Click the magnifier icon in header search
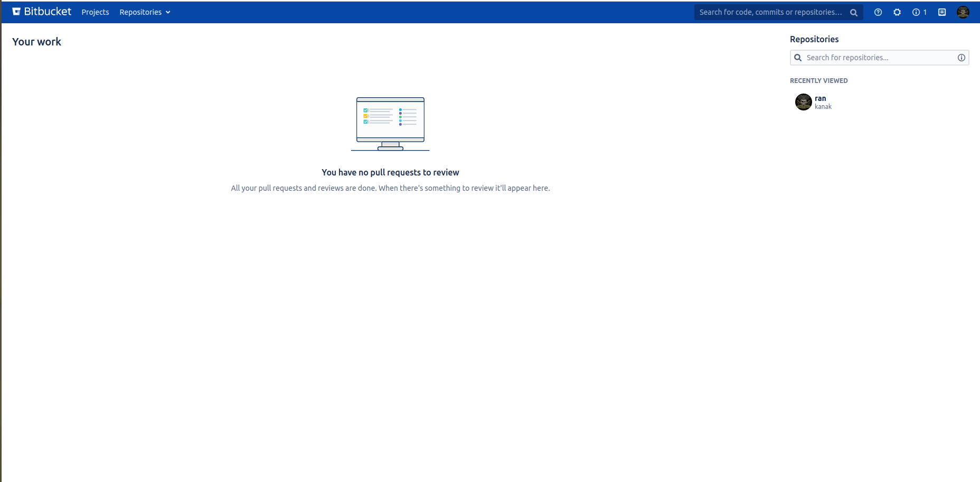The width and height of the screenshot is (980, 482). (854, 13)
